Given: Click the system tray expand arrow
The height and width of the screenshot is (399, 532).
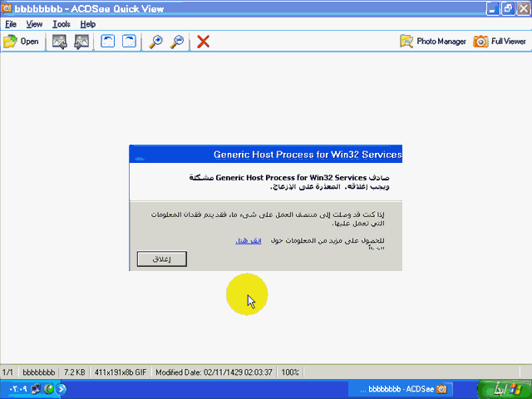Looking at the screenshot, I should pyautogui.click(x=61, y=389).
